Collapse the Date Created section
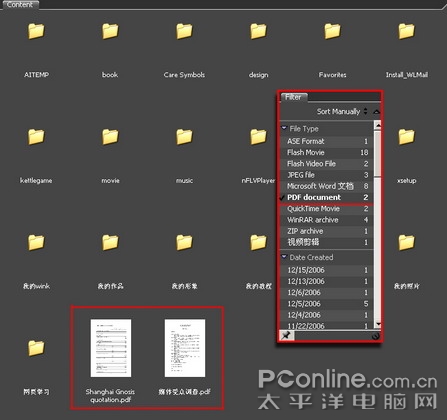Image resolution: width=447 pixels, height=420 pixels. click(x=284, y=257)
